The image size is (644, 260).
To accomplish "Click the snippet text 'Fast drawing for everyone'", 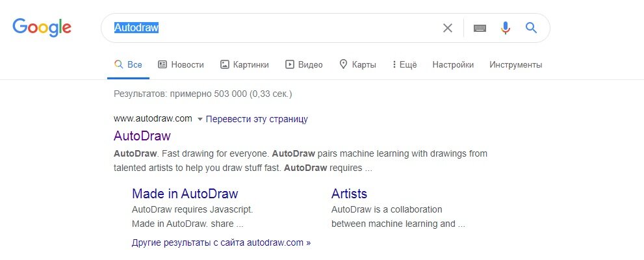I will 215,153.
